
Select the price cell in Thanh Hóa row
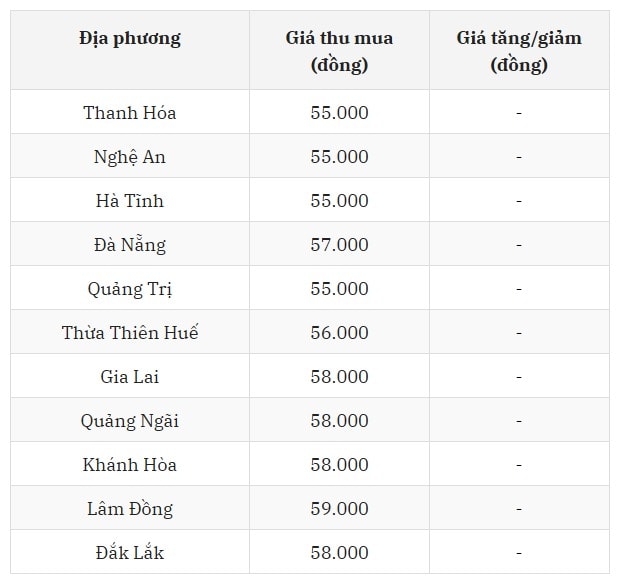[x=339, y=113]
